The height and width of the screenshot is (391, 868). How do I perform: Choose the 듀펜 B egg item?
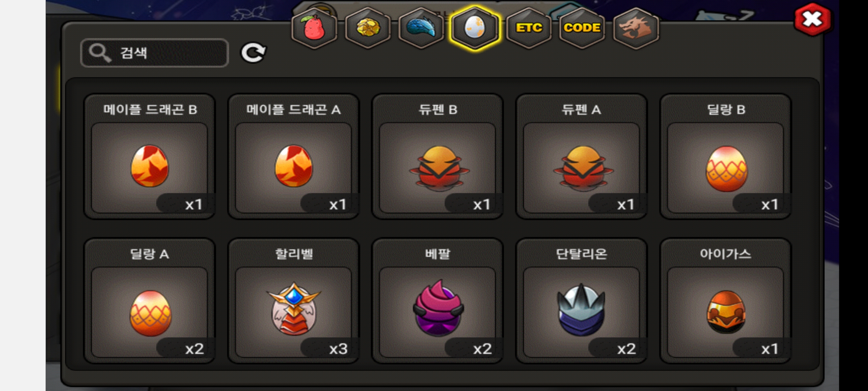(x=438, y=157)
